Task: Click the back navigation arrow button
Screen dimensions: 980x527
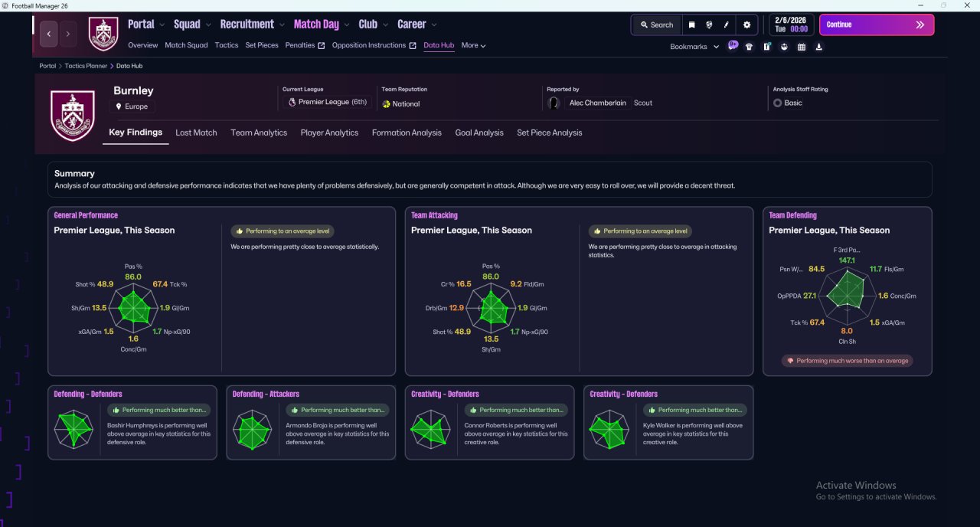Action: [50, 34]
